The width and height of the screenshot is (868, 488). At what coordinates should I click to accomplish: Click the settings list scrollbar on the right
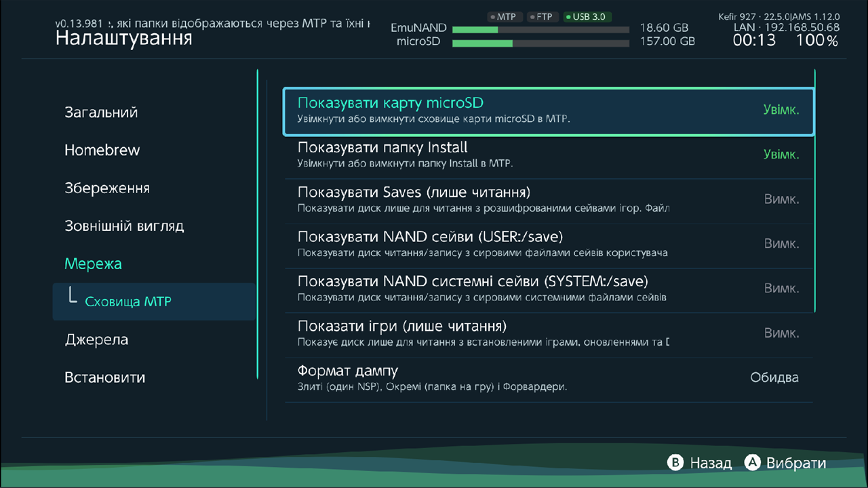[814, 190]
